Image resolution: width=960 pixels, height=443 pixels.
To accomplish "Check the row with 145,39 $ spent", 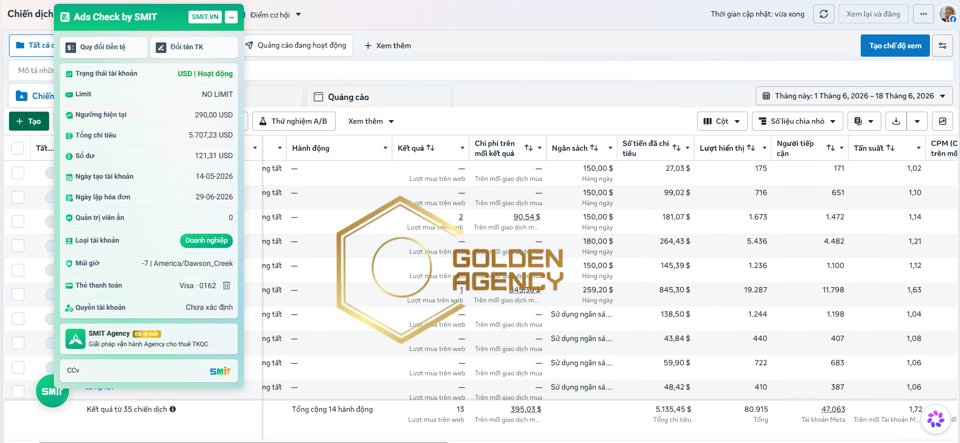I will (x=18, y=270).
